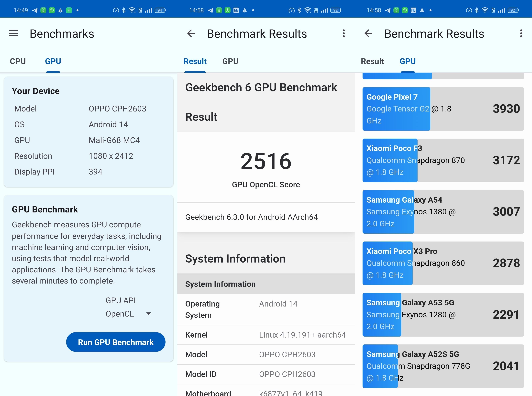Go back from right Benchmark Results screen
This screenshot has height=396, width=532.
coord(368,33)
